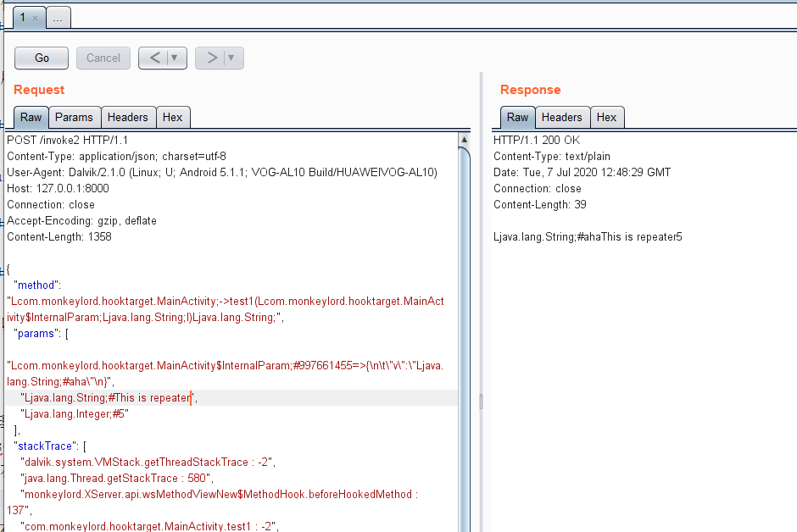The image size is (797, 532).
Task: Click the response Date header line
Action: point(582,172)
